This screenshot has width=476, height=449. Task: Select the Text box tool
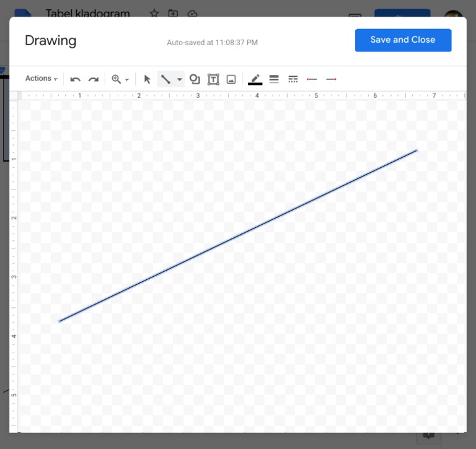(x=213, y=79)
